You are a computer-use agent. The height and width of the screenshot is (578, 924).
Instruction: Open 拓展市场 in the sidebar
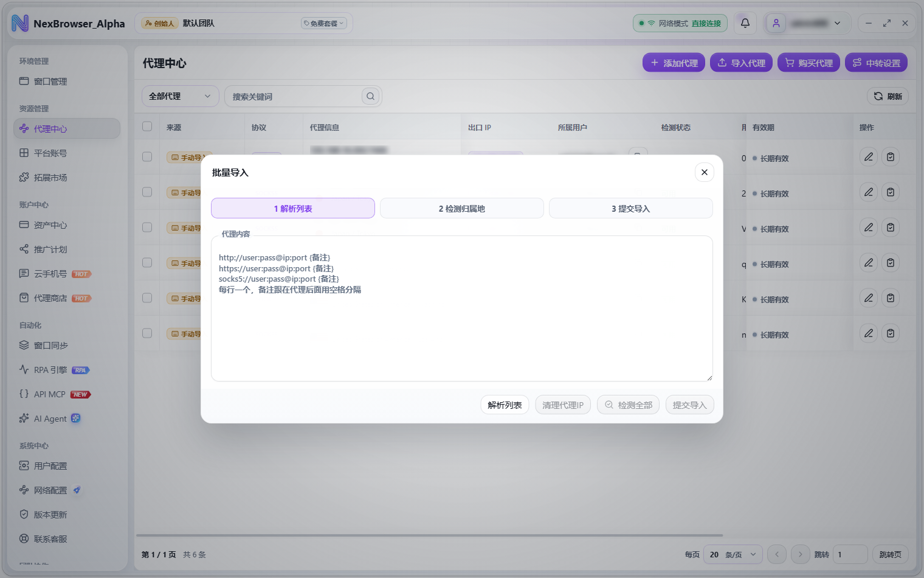(67, 178)
